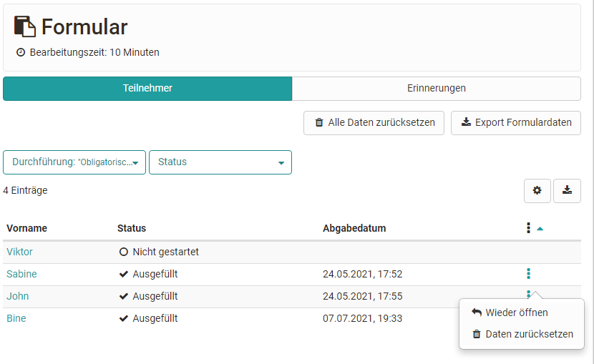
Task: Click Sabine's Ausgefüllt status cell
Action: pos(148,274)
